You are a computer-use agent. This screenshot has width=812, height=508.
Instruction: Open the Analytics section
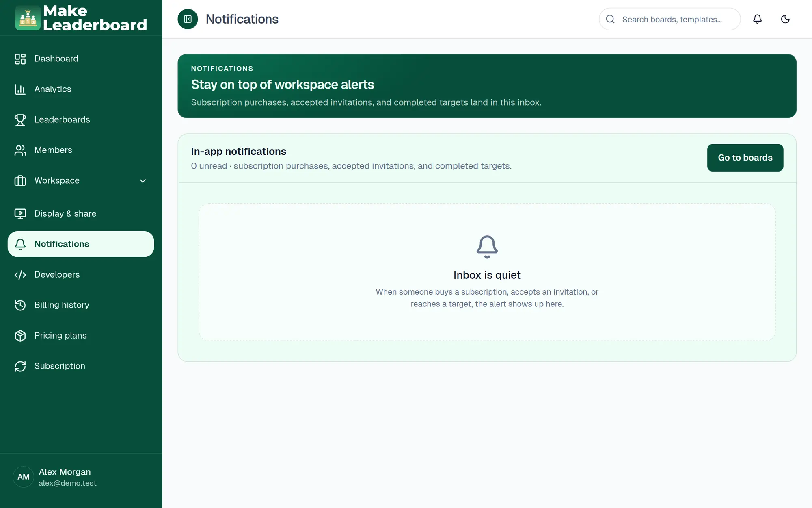tap(81, 89)
